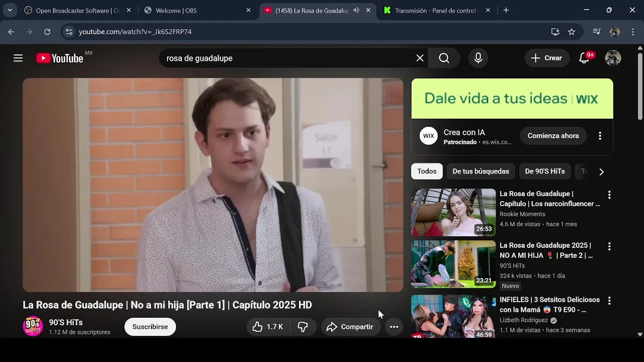Open Lizbeth Rodriguez channel text
This screenshot has width=644, height=362.
524,320
